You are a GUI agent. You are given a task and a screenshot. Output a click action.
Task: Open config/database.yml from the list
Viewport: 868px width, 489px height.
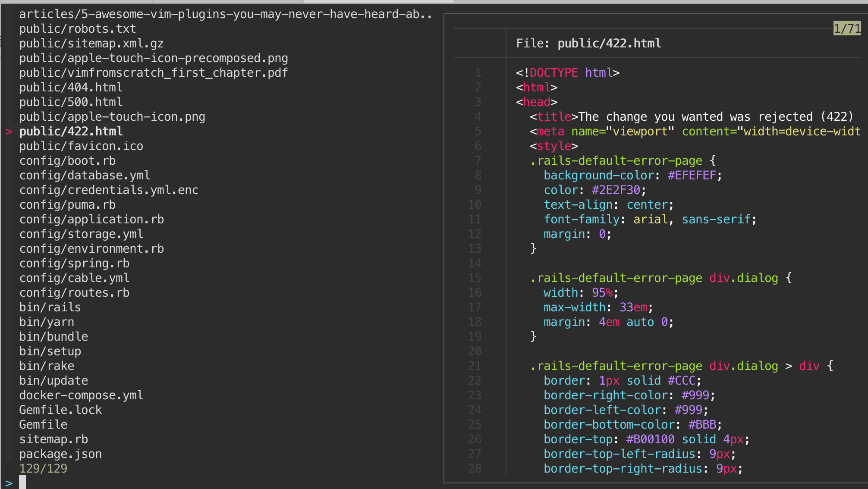point(85,175)
